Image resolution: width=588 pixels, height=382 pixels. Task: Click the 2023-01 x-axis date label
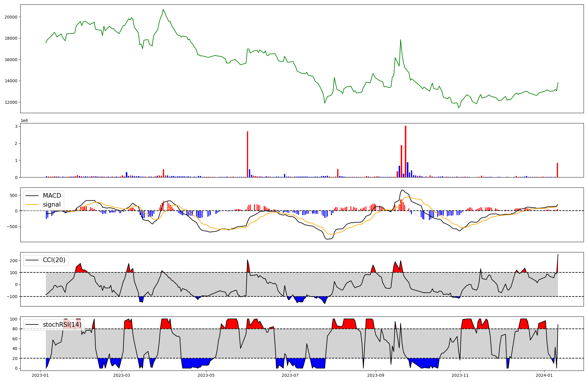40,375
